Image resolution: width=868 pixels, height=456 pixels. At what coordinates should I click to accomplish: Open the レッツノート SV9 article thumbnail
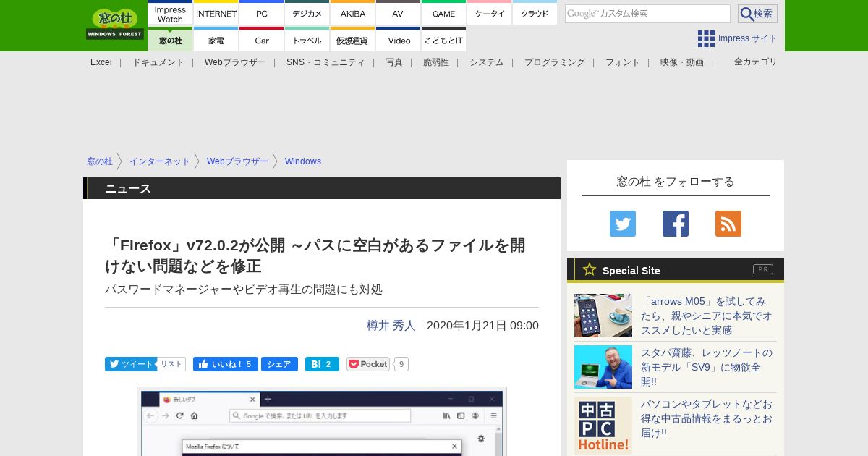tap(603, 367)
